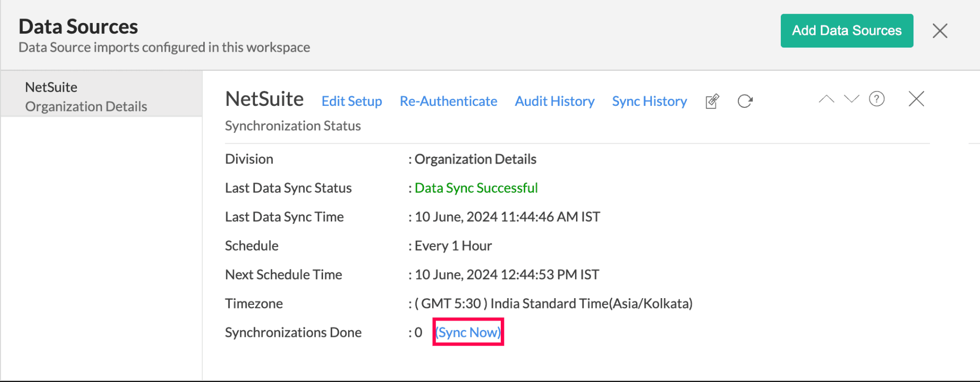The image size is (980, 382).
Task: Click Re-Authenticate for NetSuite
Action: click(448, 101)
